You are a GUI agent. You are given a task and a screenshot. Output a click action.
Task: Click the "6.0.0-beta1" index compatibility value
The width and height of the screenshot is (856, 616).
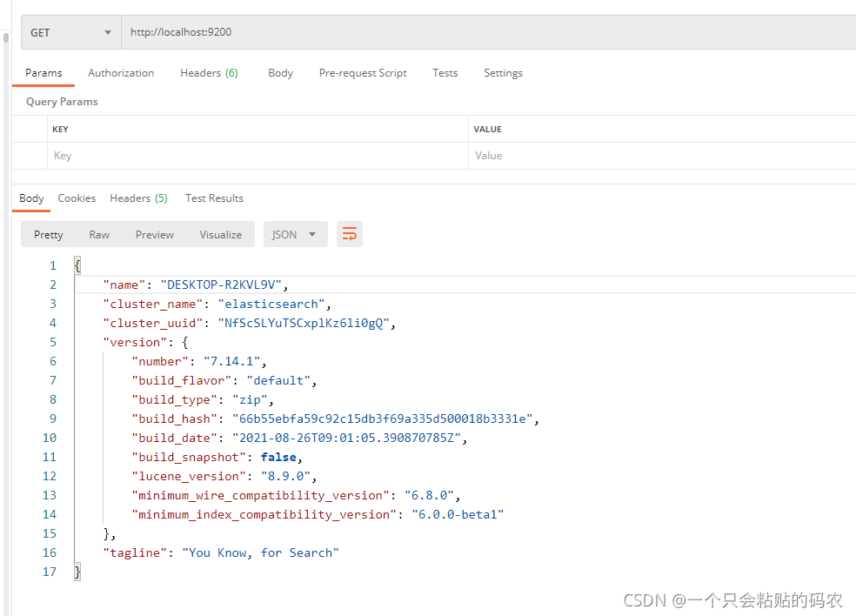(x=458, y=514)
